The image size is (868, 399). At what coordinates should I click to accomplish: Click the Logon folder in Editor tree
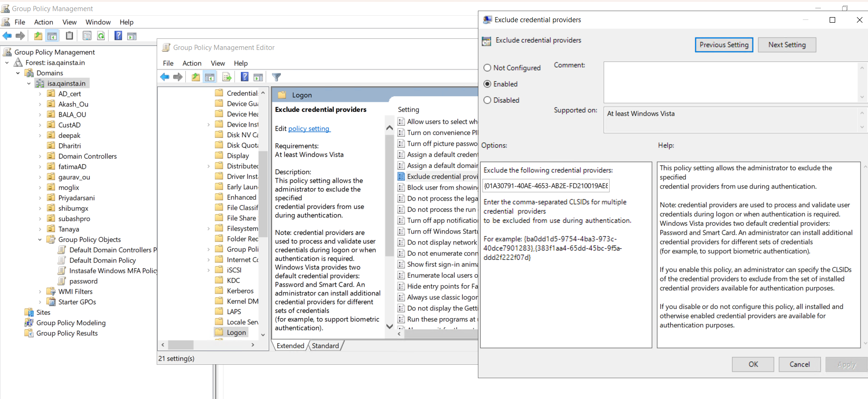point(231,332)
